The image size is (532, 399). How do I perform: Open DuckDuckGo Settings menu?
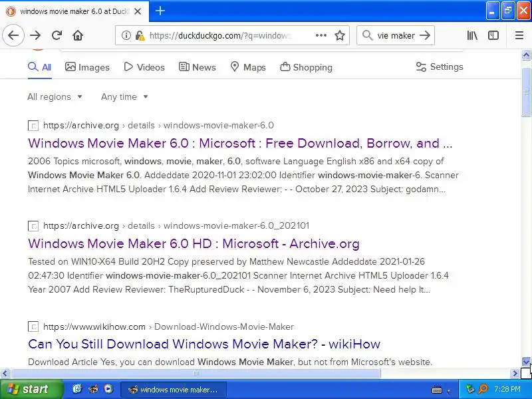tap(440, 67)
